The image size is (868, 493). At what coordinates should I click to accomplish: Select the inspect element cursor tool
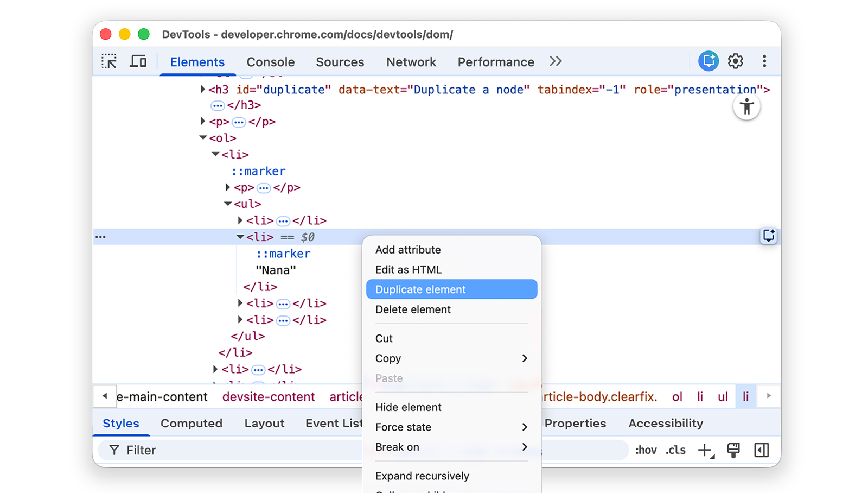[x=108, y=61]
